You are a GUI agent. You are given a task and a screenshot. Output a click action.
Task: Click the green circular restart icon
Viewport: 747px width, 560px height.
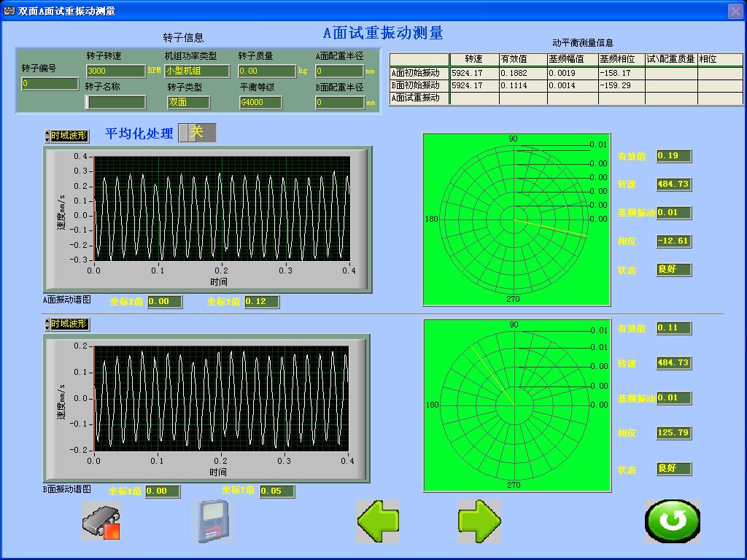pyautogui.click(x=672, y=521)
